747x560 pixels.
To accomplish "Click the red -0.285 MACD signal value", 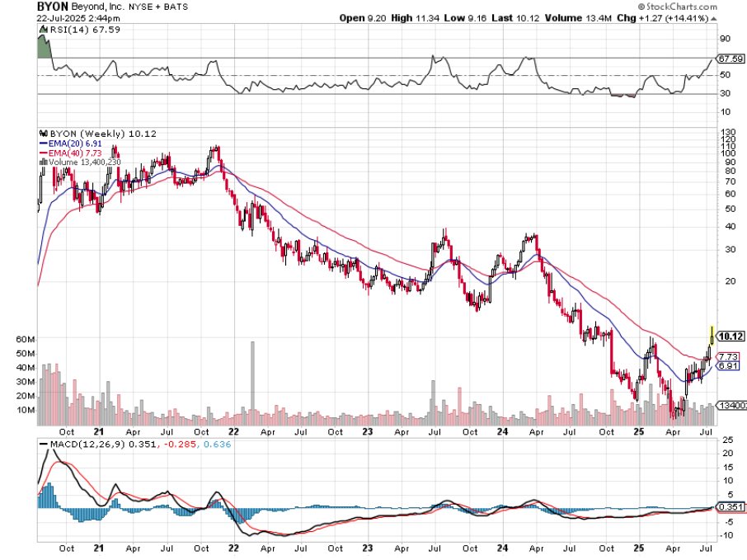I will coord(180,445).
